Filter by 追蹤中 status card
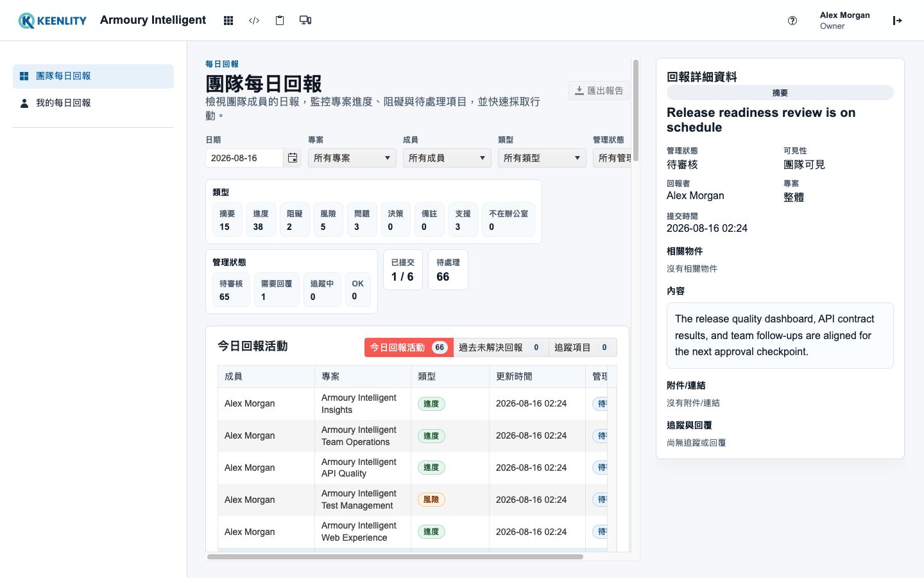Image resolution: width=924 pixels, height=578 pixels. click(x=322, y=290)
